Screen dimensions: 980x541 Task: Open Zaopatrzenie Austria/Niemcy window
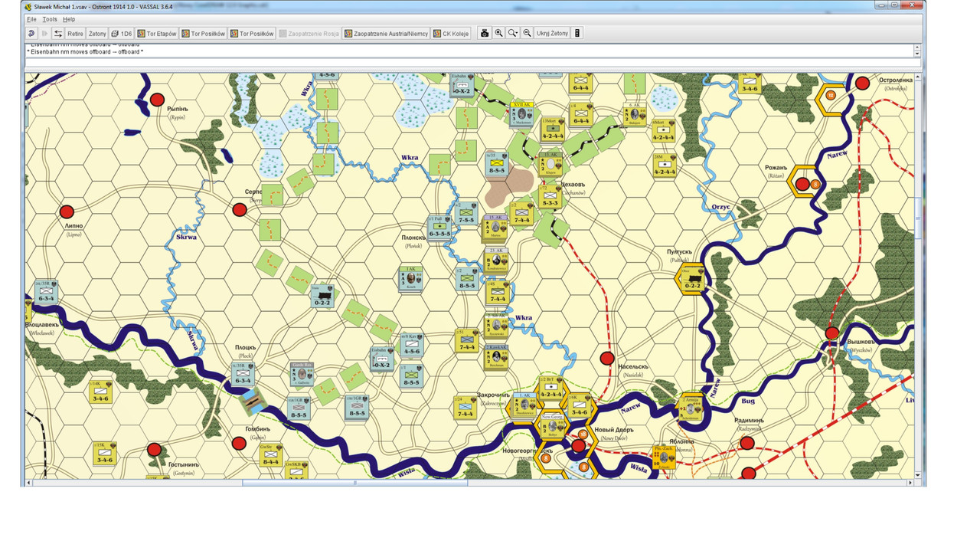click(386, 34)
